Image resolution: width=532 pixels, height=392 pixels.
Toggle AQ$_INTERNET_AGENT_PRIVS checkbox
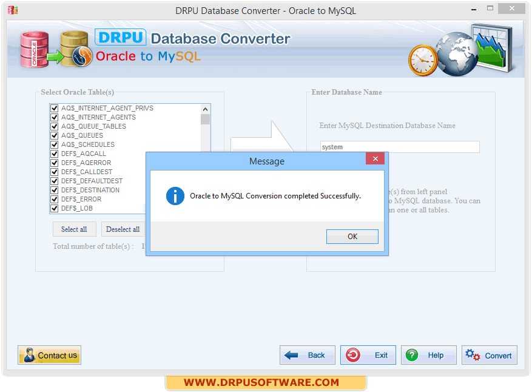pyautogui.click(x=54, y=108)
